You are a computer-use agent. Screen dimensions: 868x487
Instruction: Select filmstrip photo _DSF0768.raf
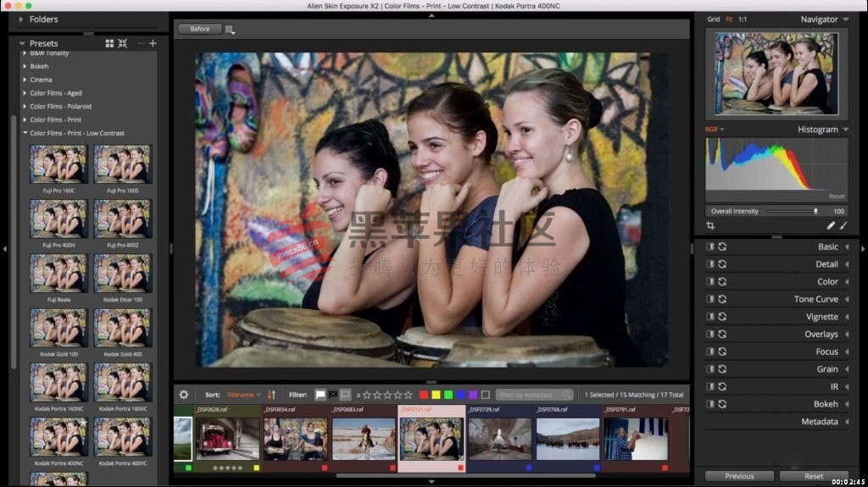pyautogui.click(x=567, y=440)
